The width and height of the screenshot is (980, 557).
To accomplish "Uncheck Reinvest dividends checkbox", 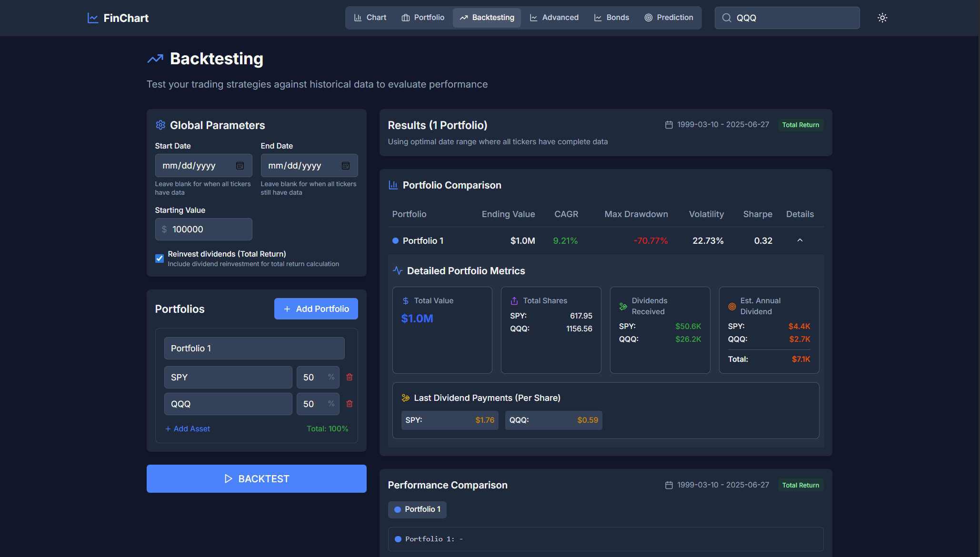I will coord(160,259).
